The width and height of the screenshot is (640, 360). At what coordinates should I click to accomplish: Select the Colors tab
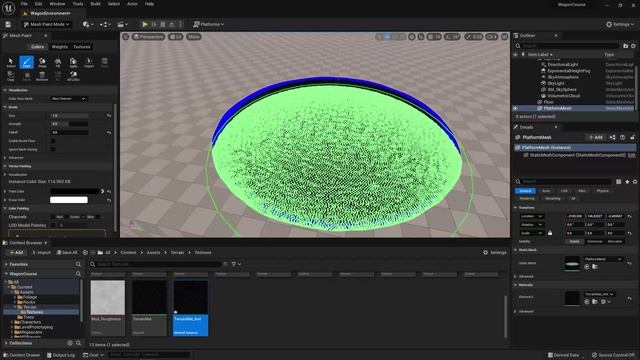38,47
